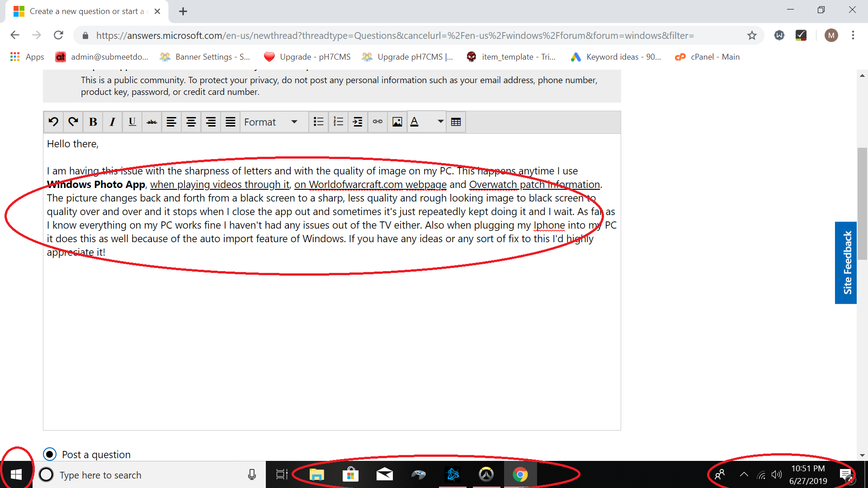Center align text
This screenshot has height=488, width=868.
tap(191, 122)
